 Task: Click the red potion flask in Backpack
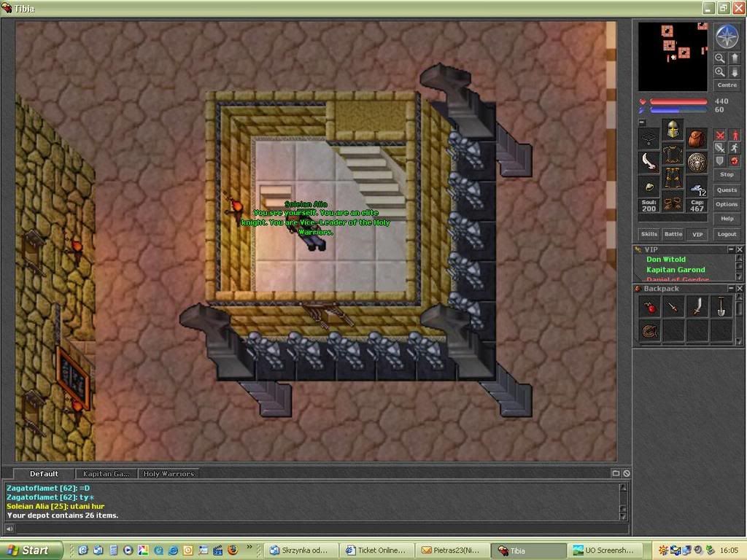pos(649,307)
